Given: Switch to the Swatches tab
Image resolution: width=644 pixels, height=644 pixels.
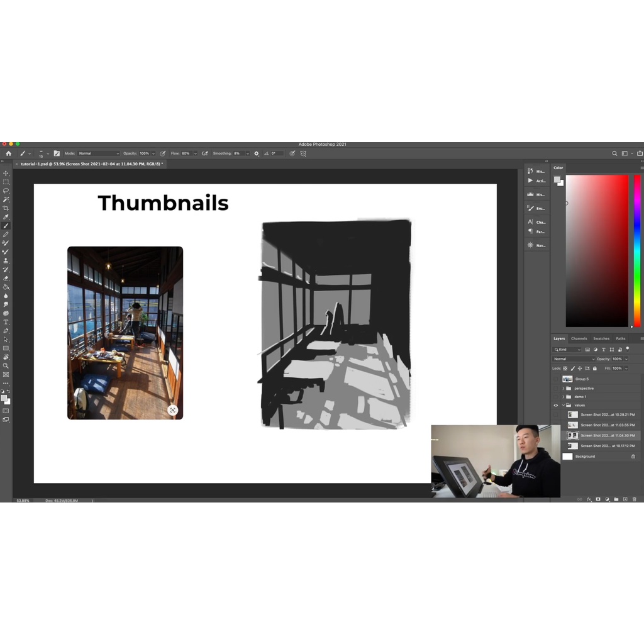Looking at the screenshot, I should click(601, 338).
